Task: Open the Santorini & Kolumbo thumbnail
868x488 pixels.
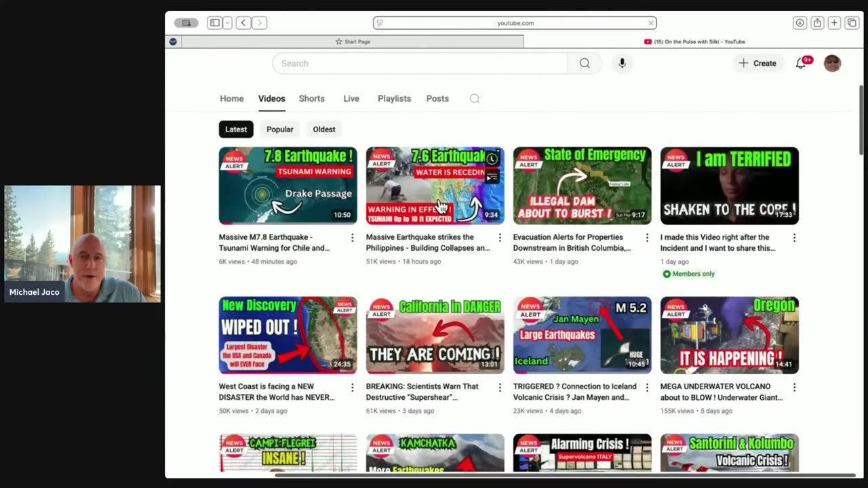Action: pos(730,453)
